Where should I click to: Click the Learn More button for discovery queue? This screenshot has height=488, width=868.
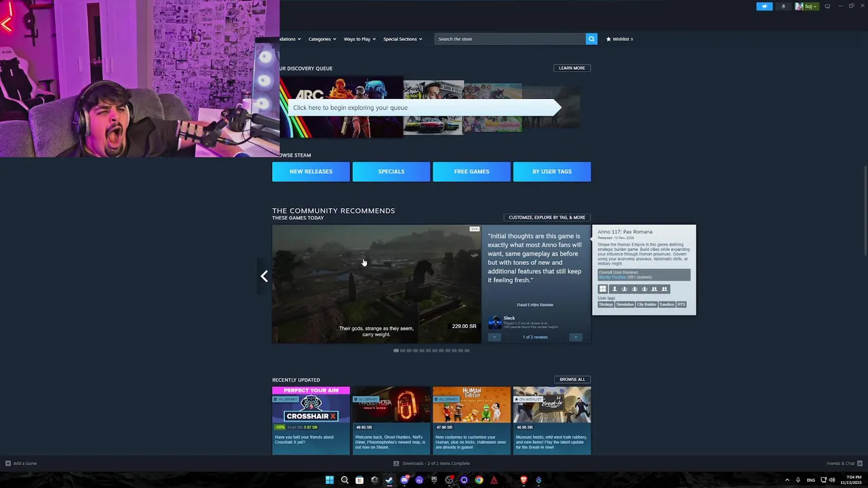point(572,68)
